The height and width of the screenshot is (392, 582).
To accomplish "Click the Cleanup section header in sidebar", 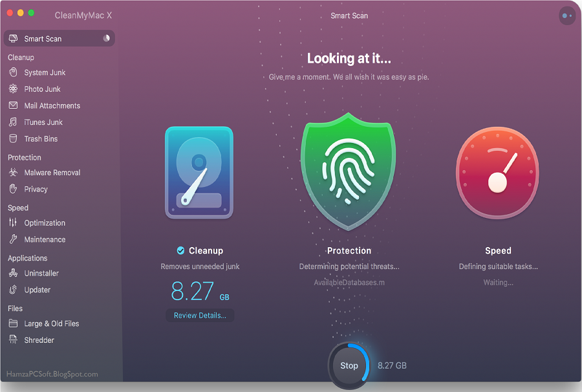I will click(x=21, y=58).
